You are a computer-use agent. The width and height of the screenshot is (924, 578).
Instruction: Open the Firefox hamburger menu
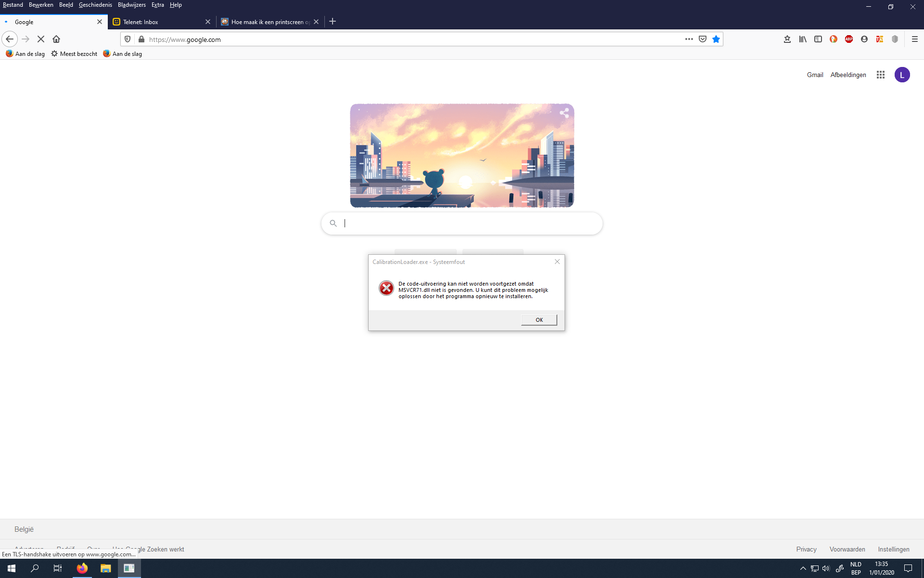click(x=915, y=39)
